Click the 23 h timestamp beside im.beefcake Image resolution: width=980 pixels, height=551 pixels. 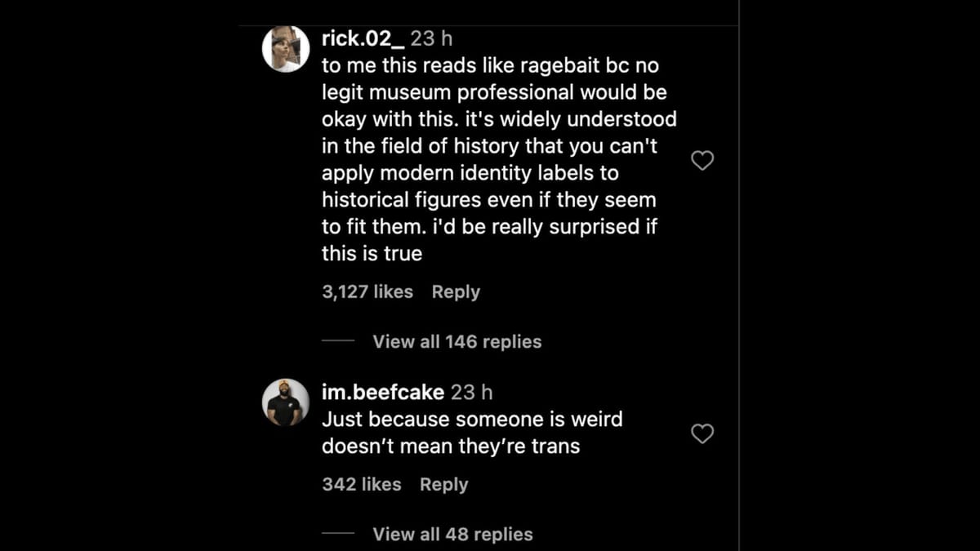pyautogui.click(x=470, y=392)
